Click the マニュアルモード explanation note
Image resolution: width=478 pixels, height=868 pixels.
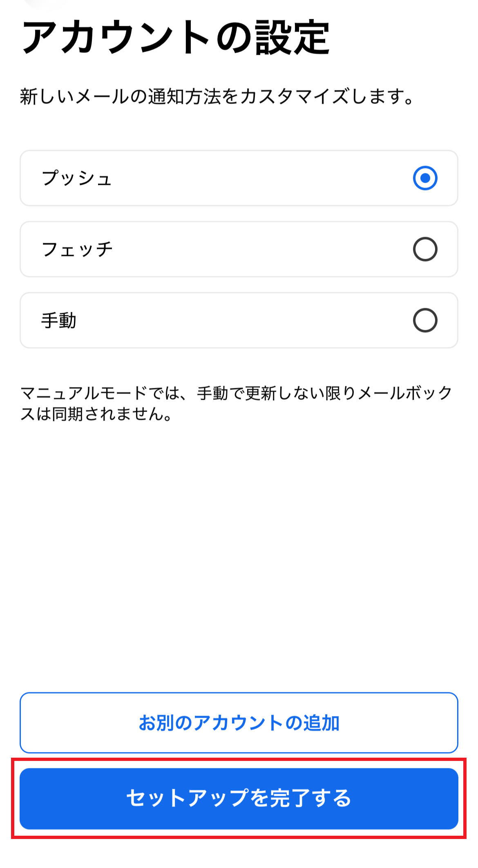236,403
